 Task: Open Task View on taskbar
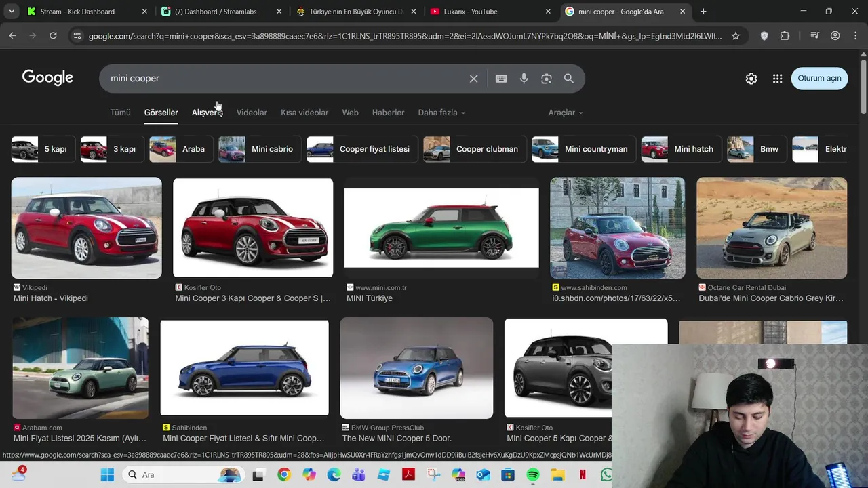[258, 474]
